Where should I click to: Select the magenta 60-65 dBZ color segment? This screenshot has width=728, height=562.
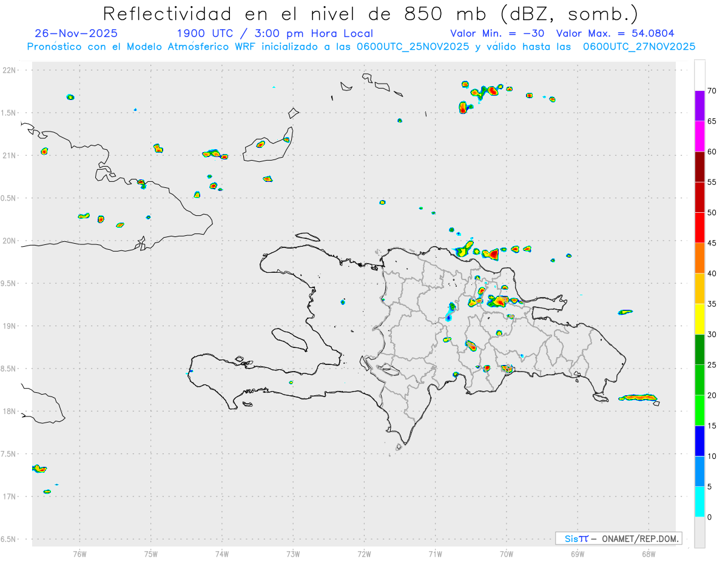click(699, 136)
